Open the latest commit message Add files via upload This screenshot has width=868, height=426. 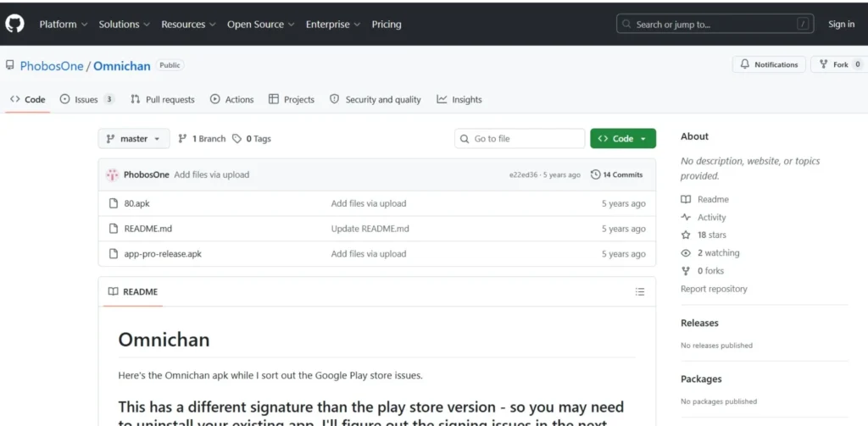211,174
